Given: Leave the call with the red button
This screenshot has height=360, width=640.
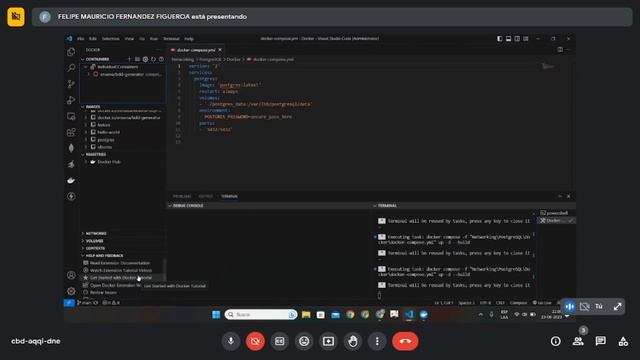Looking at the screenshot, I should click(x=405, y=341).
